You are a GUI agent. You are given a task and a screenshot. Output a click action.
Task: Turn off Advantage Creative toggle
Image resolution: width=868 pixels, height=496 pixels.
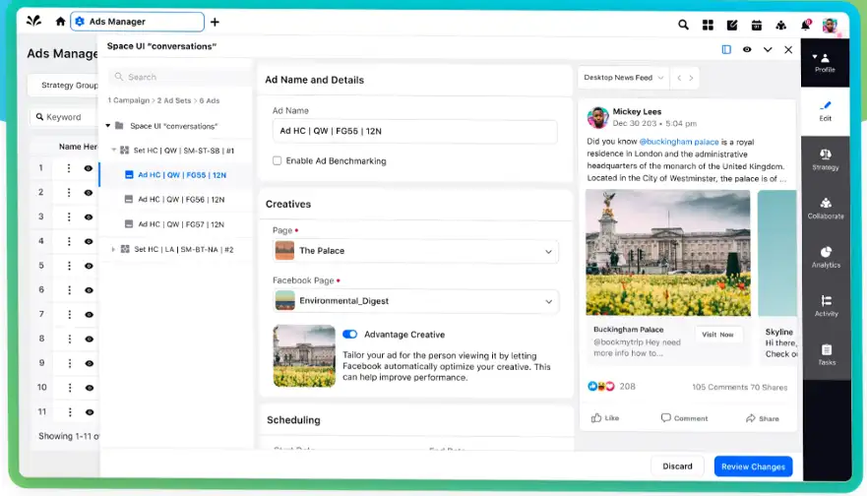tap(350, 334)
